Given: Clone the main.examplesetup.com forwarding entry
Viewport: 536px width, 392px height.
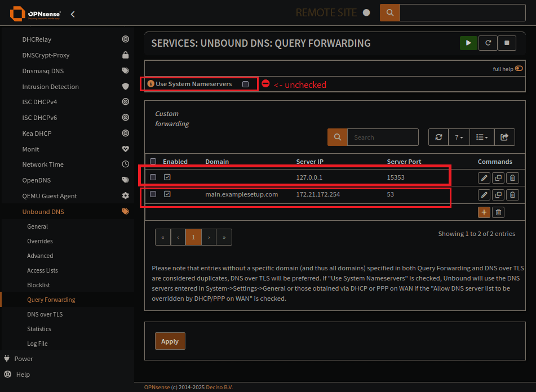Looking at the screenshot, I should [498, 195].
